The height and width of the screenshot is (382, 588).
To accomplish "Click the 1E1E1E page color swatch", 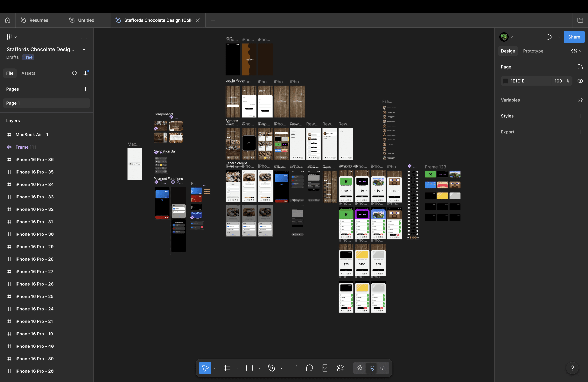I will click(x=506, y=81).
